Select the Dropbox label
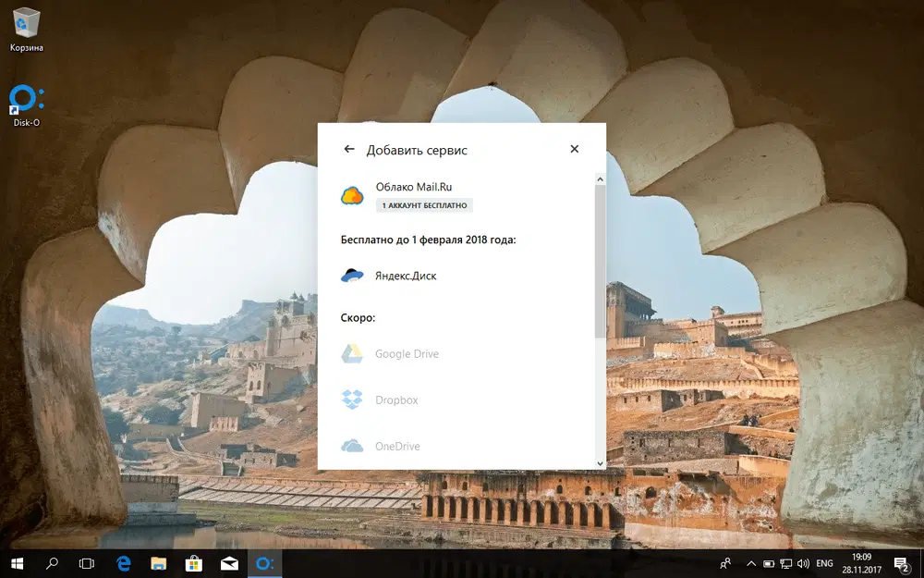 pos(396,400)
